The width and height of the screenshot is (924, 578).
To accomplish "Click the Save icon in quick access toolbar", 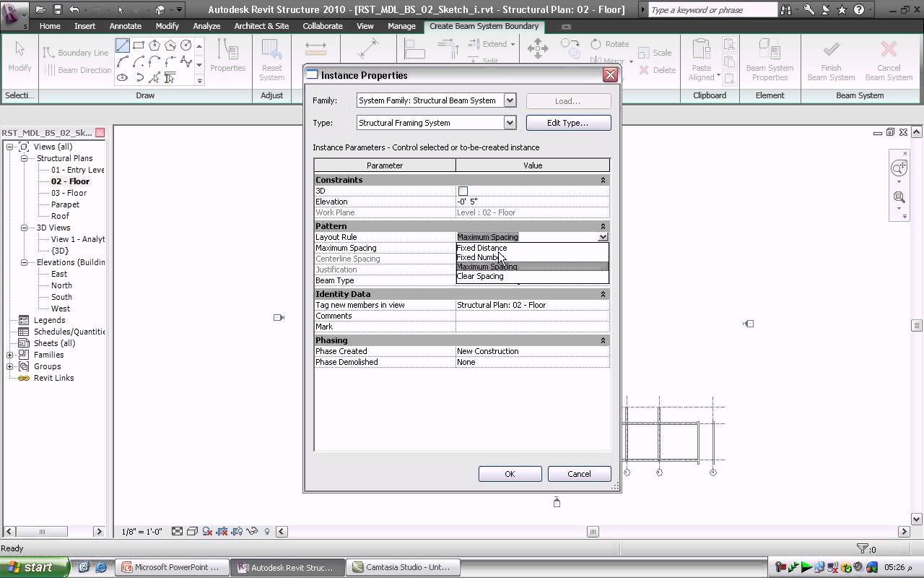I will point(57,10).
